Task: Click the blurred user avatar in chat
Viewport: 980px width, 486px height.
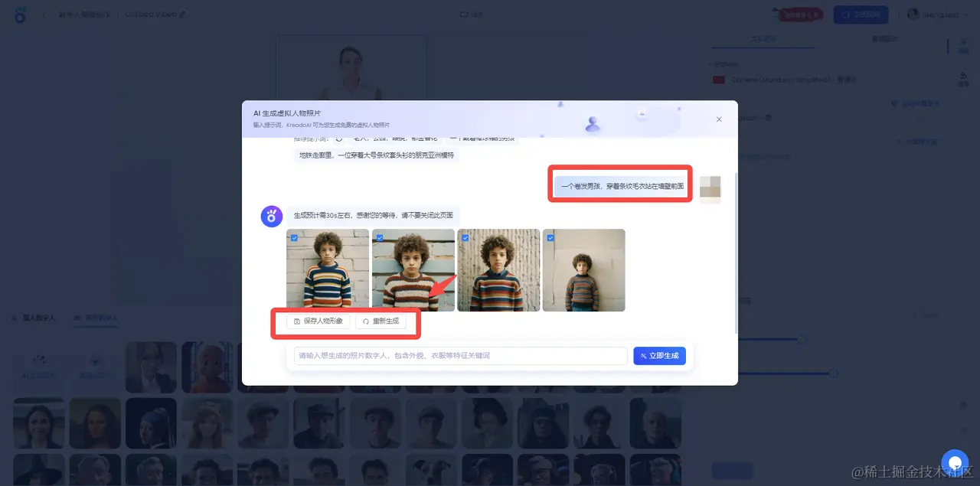Action: (x=710, y=188)
